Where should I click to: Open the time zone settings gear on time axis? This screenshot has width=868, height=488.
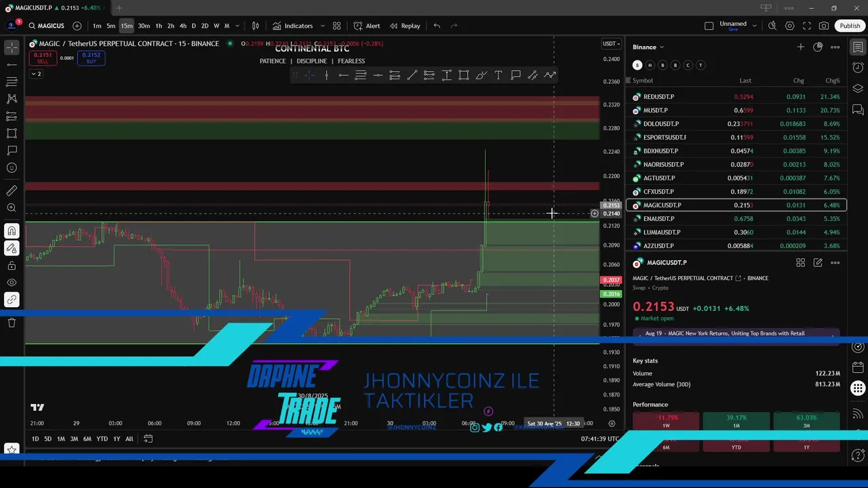pyautogui.click(x=612, y=424)
